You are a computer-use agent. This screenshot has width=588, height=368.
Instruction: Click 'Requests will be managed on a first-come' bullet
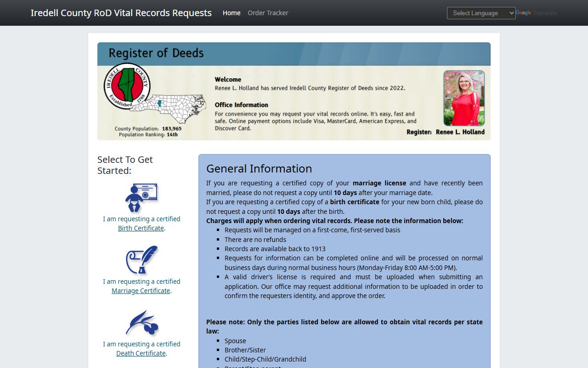coord(312,230)
